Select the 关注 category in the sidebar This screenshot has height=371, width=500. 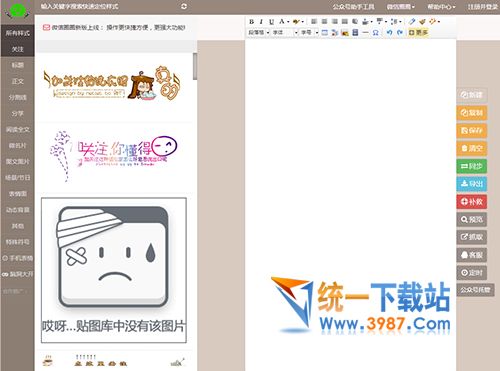[17, 49]
